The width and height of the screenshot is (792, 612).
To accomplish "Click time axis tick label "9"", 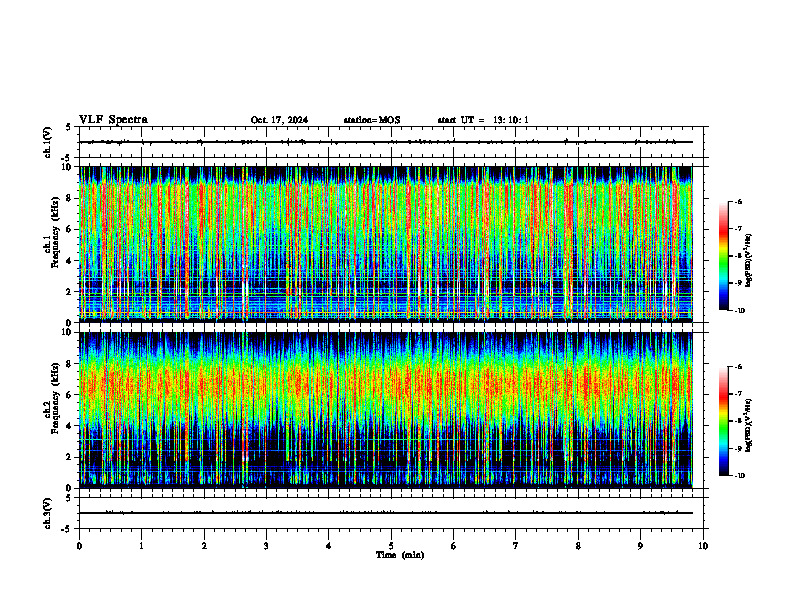I will [640, 546].
